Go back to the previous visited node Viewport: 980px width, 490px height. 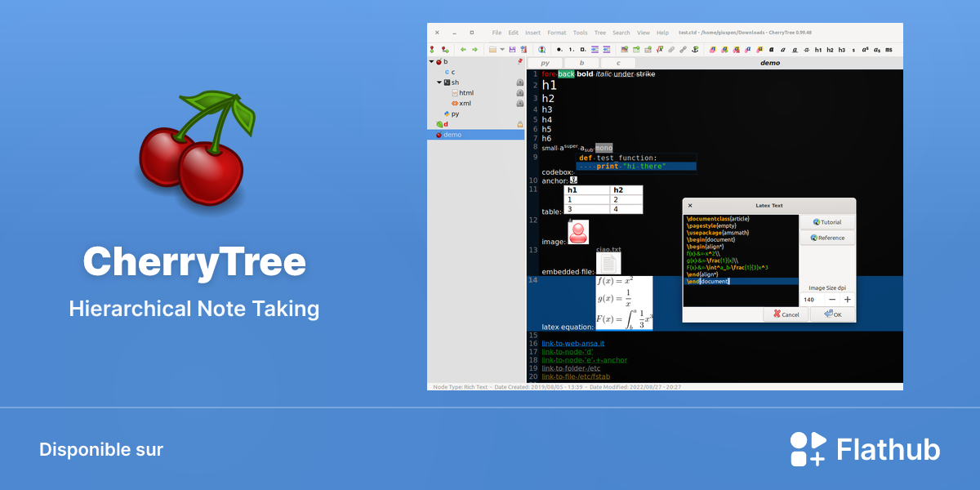[x=463, y=49]
